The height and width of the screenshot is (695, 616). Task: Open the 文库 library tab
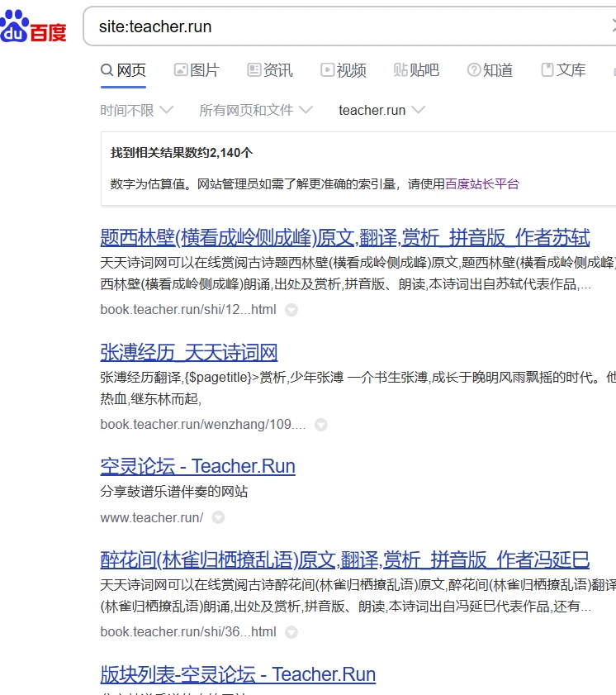pyautogui.click(x=563, y=70)
